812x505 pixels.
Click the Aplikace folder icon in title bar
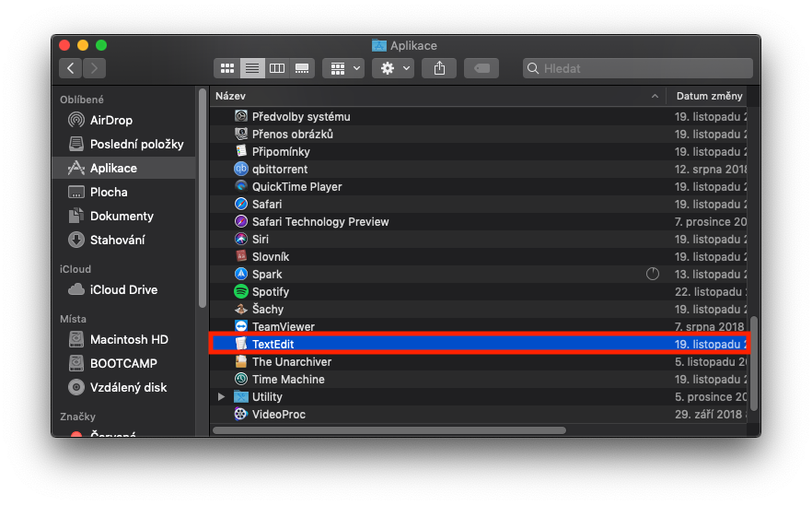[379, 46]
